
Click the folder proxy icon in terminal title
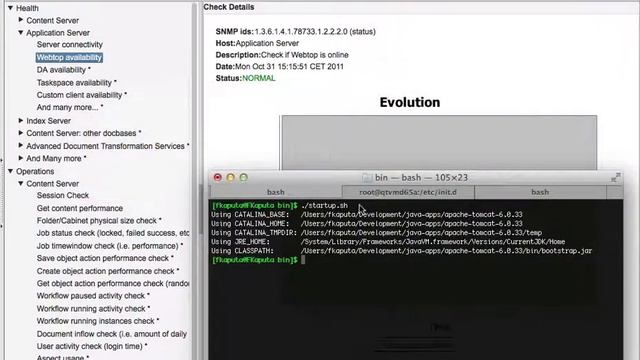coord(367,178)
